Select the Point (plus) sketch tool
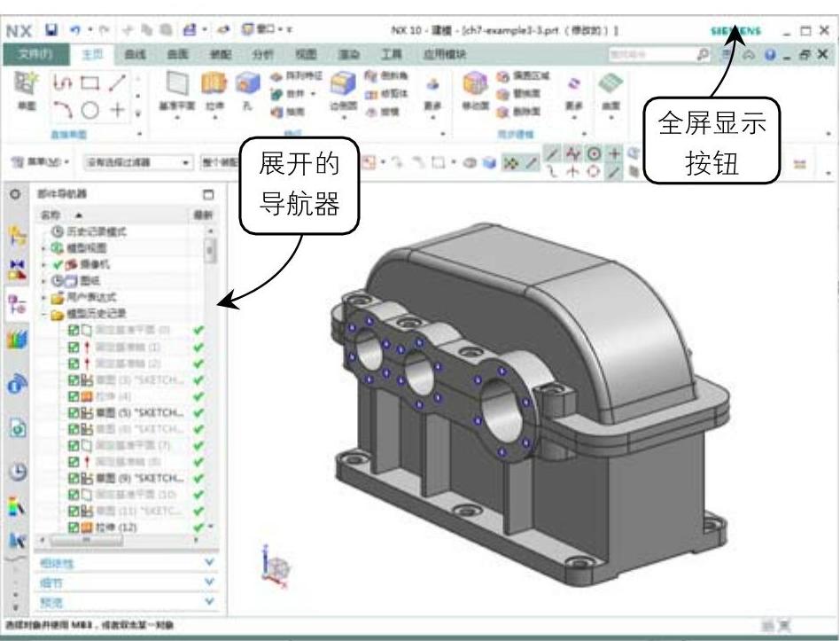 pyautogui.click(x=117, y=111)
